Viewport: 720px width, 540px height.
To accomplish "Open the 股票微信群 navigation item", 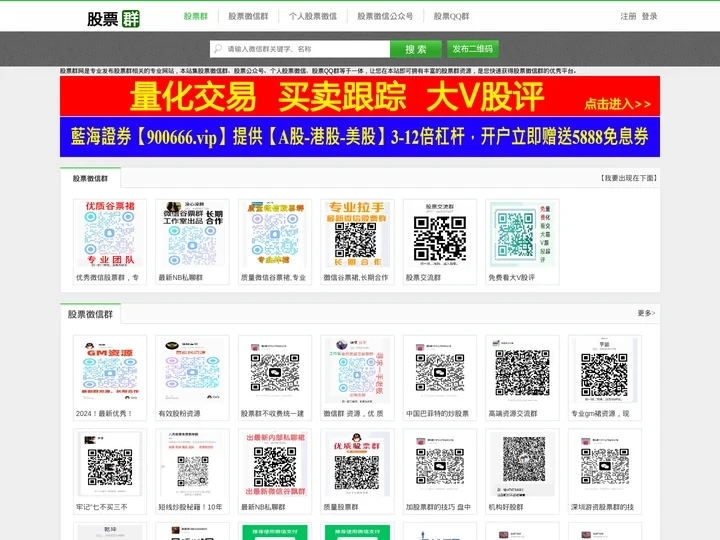I will pyautogui.click(x=248, y=17).
